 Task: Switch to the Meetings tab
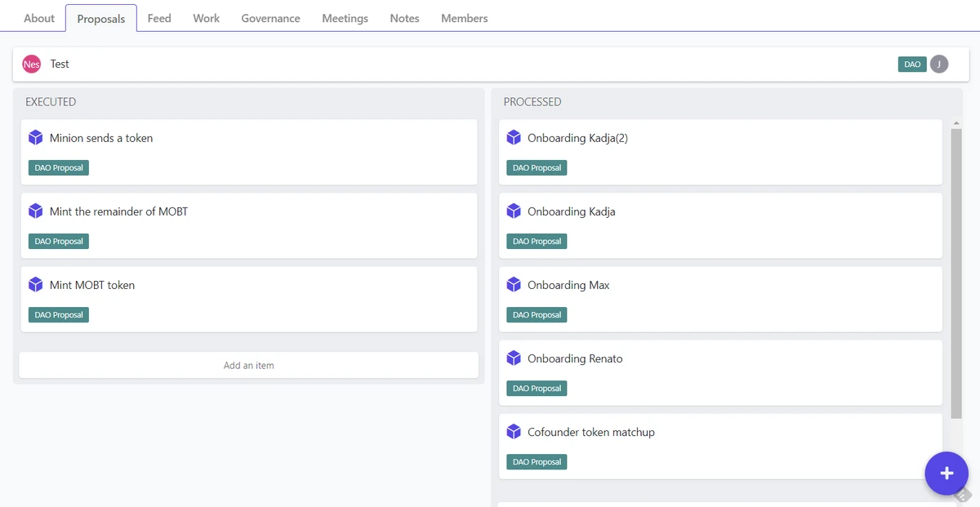click(345, 17)
